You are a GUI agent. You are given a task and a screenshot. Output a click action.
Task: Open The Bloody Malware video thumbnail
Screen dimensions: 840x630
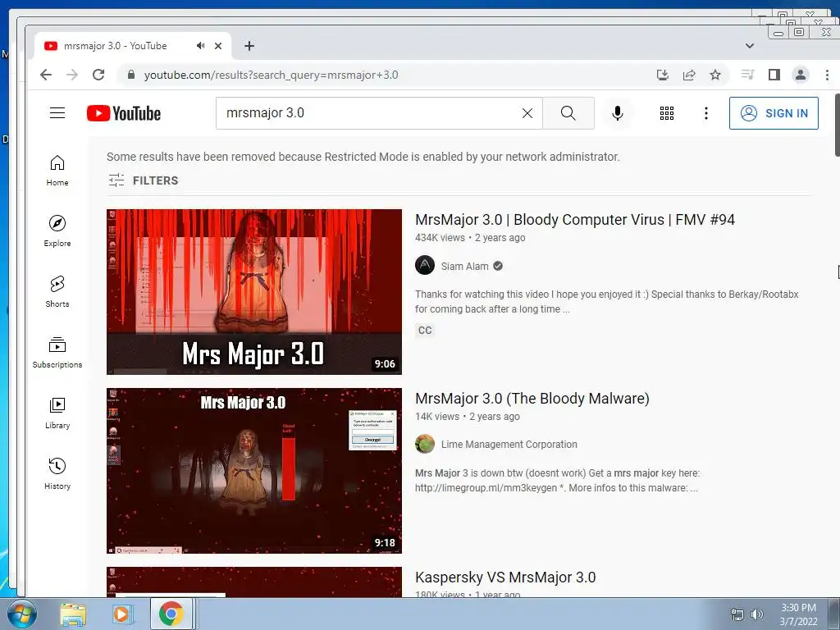coord(254,471)
